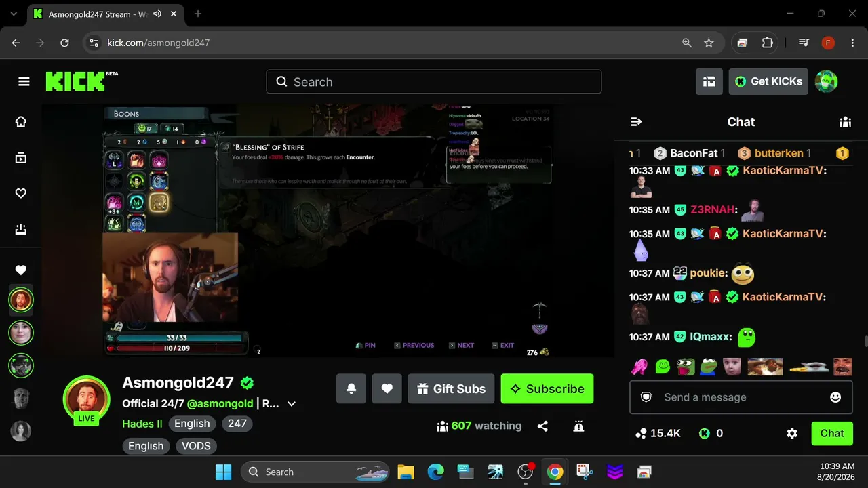Open the Home icon in left sidebar
Viewport: 868px width, 488px height.
(21, 122)
